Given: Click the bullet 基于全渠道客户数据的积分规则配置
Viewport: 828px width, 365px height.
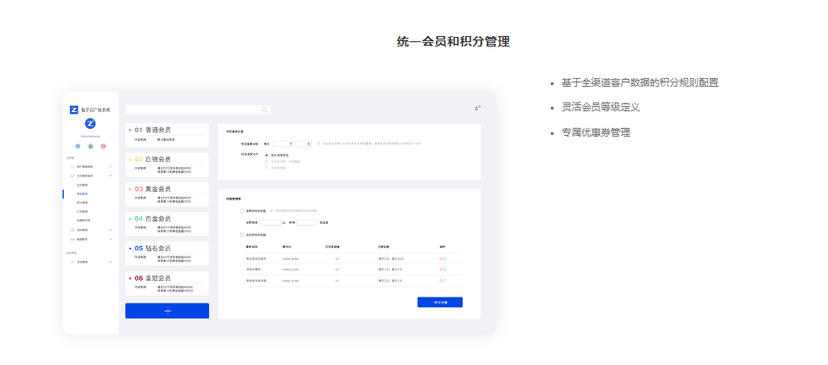Looking at the screenshot, I should pos(639,83).
